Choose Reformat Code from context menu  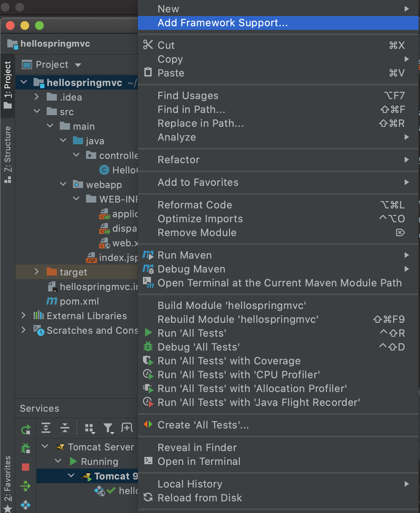point(195,205)
